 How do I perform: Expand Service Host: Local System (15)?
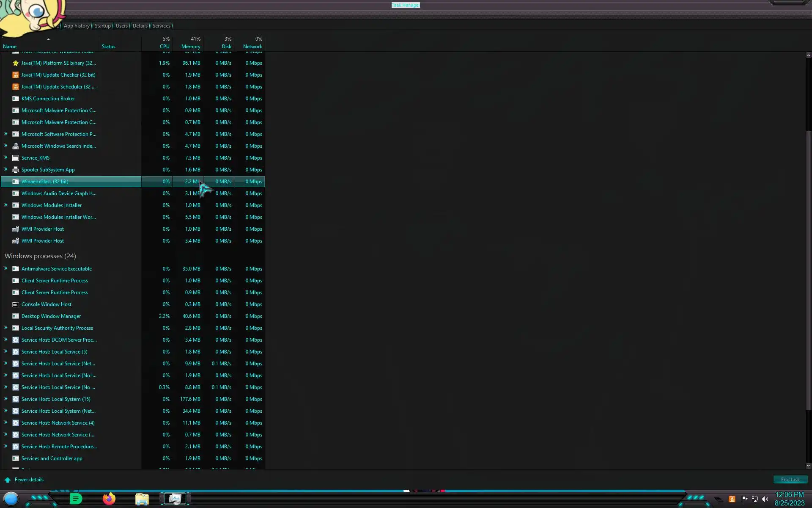pyautogui.click(x=6, y=399)
